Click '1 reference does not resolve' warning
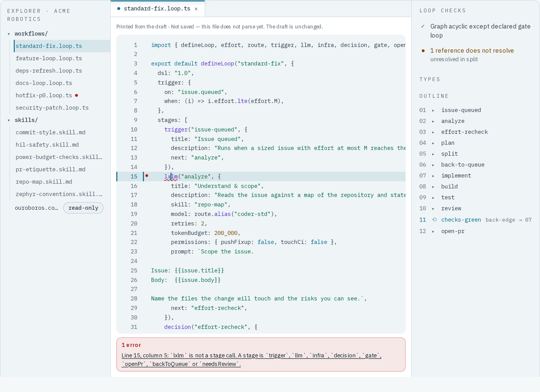Screen dimensions: 540x392 (x=472, y=51)
